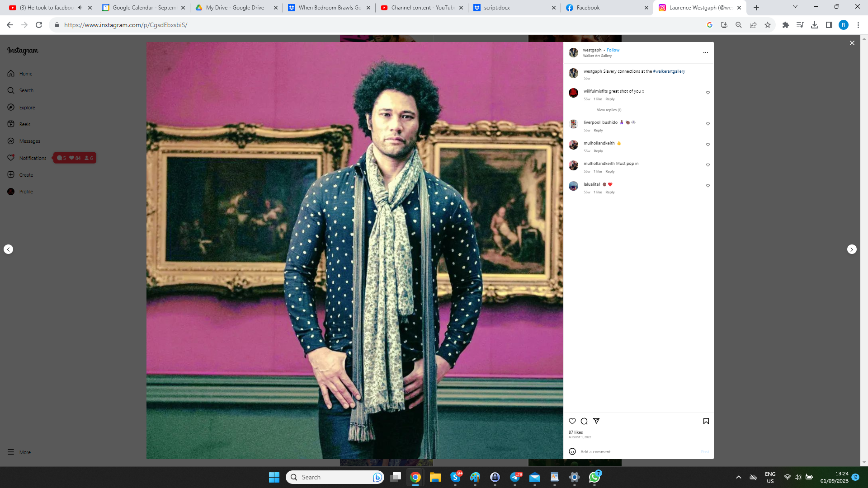Switch to the When Bedroom Brawls tab
The image size is (868, 488).
click(x=329, y=8)
